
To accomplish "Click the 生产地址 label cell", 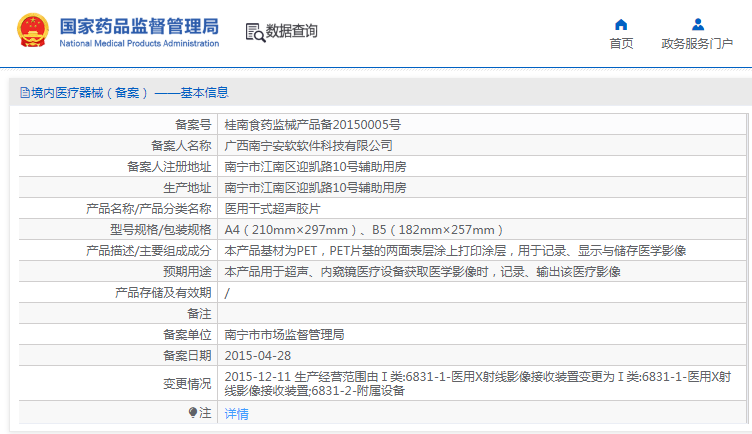I will [x=118, y=188].
